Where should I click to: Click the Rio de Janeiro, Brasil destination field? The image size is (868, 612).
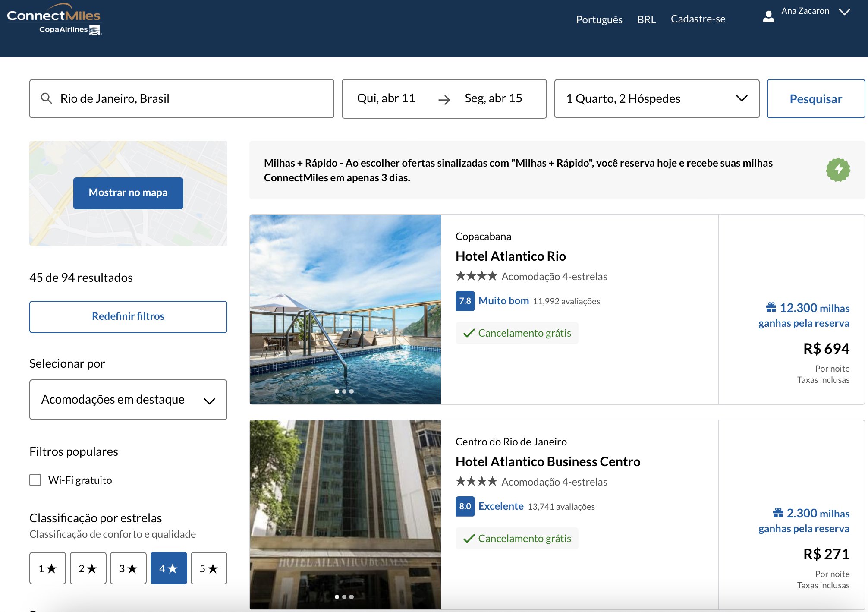pyautogui.click(x=182, y=98)
